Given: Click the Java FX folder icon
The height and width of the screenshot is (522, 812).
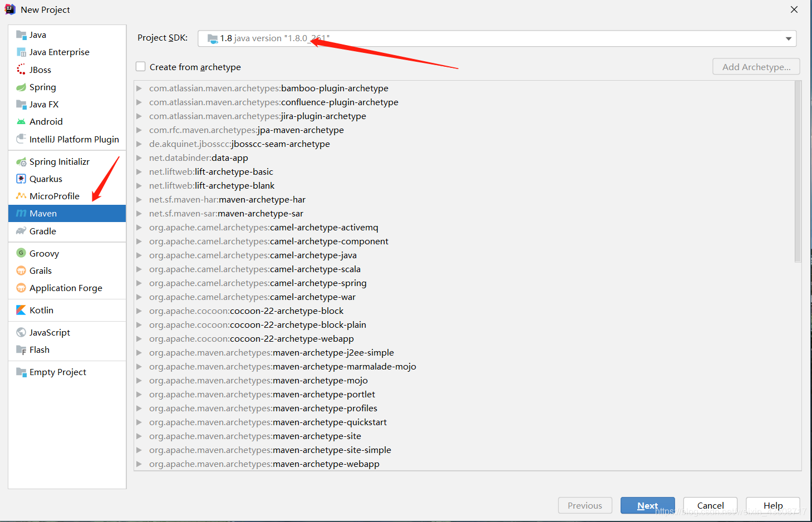Looking at the screenshot, I should click(21, 105).
